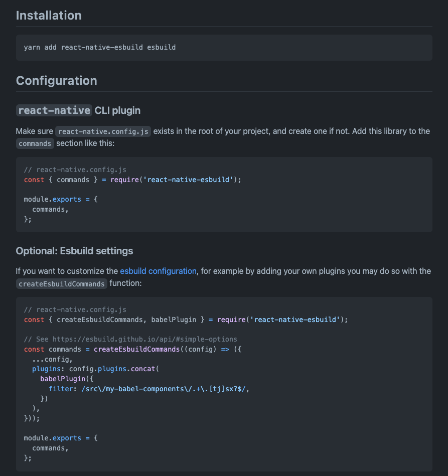Screen dimensions: 448x476
Task: Click the esbuild.github.io comment URL
Action: click(144, 339)
